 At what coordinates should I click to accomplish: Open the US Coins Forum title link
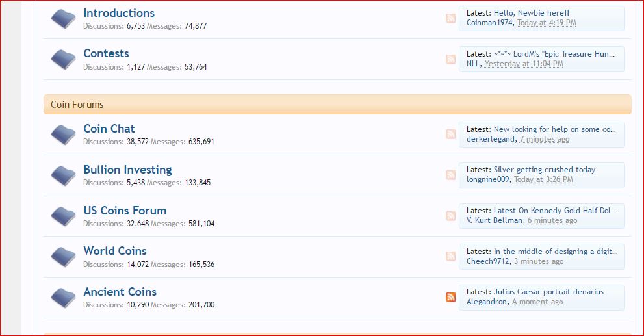[125, 211]
